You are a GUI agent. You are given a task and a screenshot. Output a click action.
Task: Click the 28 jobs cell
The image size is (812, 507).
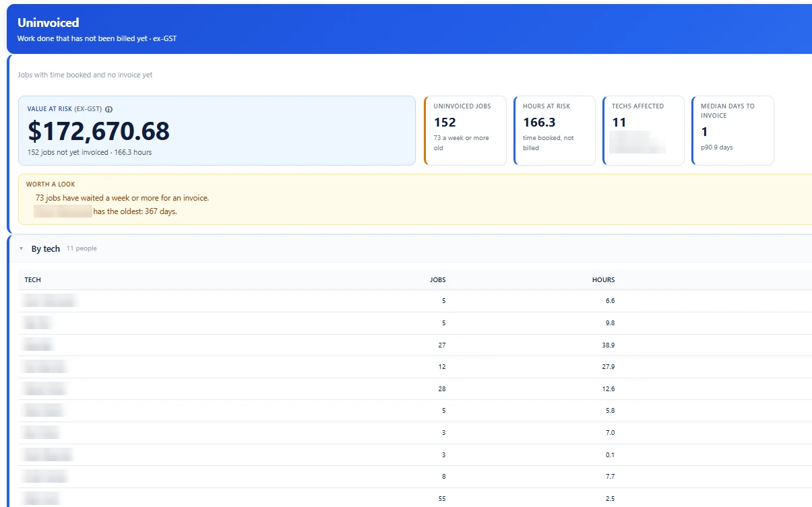pos(442,388)
